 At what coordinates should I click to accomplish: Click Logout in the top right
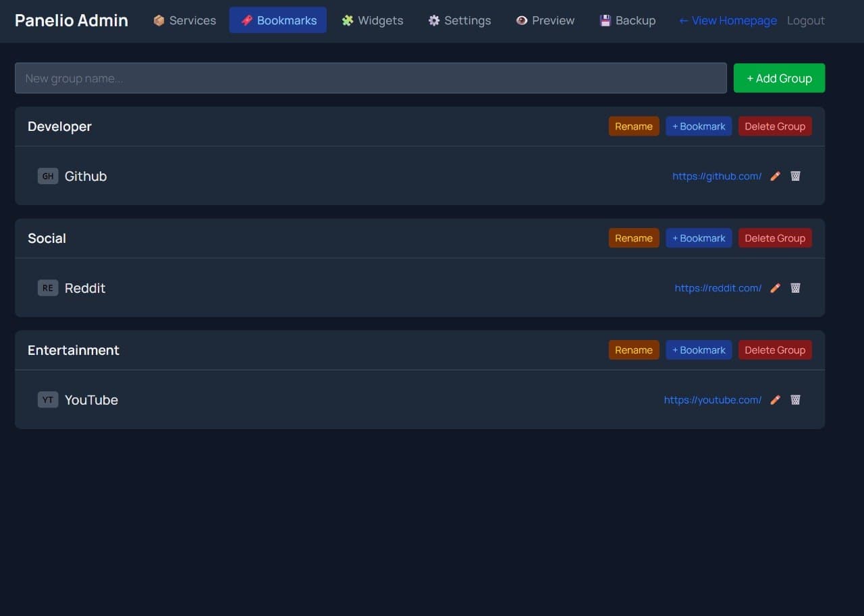pos(805,20)
